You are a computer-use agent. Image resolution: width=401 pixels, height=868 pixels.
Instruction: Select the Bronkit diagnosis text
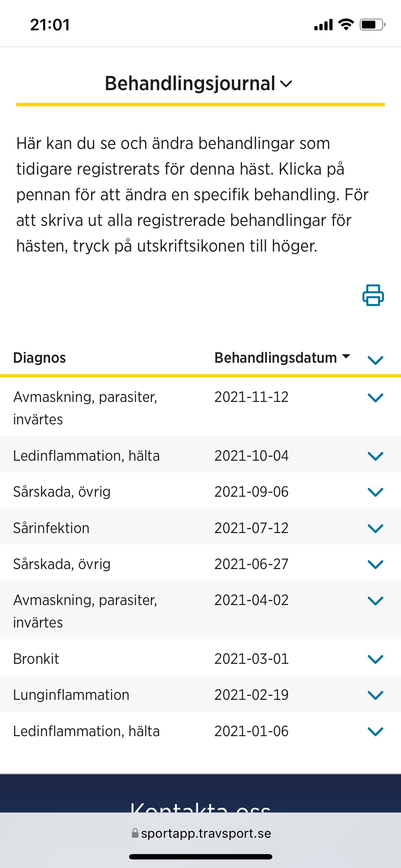click(36, 659)
